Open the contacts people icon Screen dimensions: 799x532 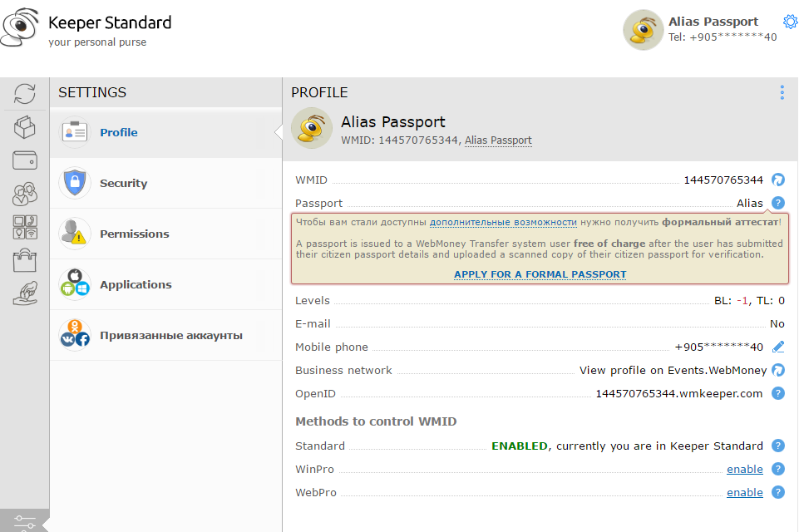[x=25, y=194]
